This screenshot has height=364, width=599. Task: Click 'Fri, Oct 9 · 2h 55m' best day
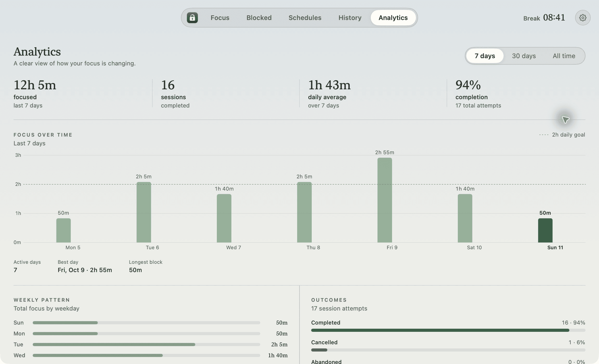pyautogui.click(x=85, y=270)
